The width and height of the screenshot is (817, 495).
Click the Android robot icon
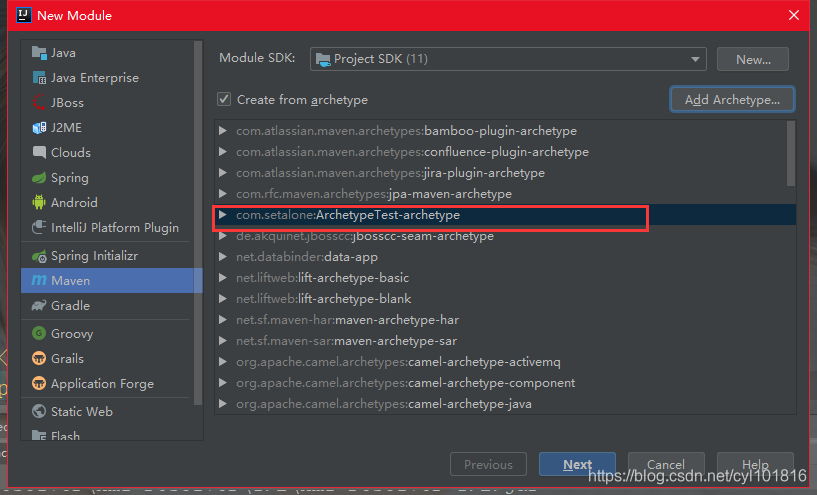[x=39, y=202]
